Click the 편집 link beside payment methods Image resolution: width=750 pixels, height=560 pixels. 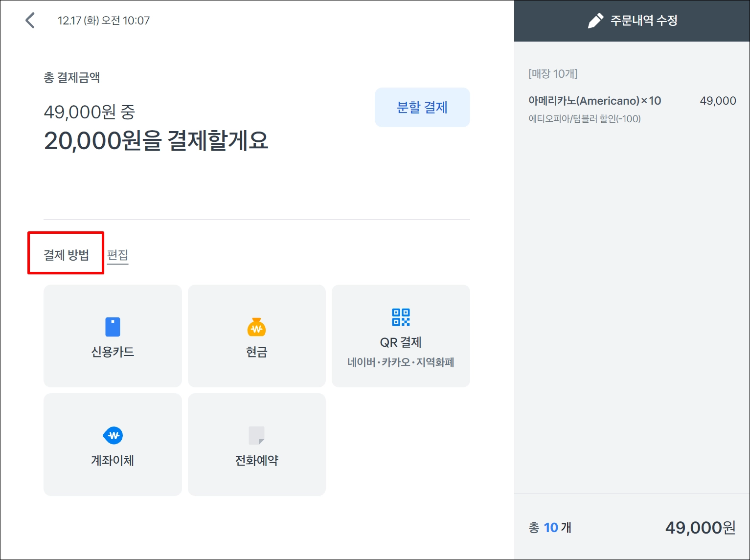coord(117,255)
